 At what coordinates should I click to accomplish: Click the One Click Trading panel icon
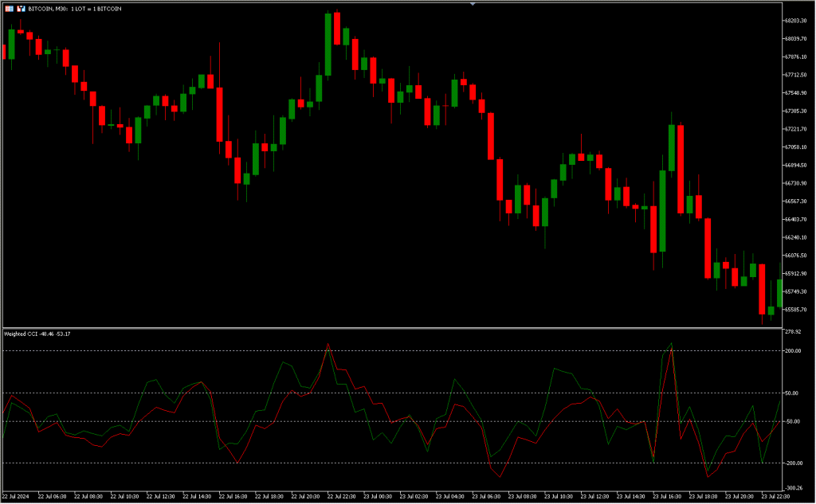coord(8,7)
